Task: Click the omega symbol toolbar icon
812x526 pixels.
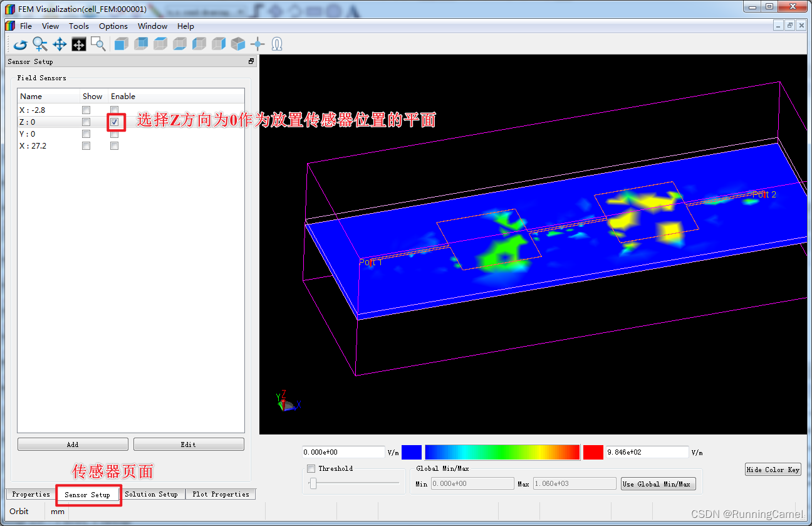Action: 277,44
